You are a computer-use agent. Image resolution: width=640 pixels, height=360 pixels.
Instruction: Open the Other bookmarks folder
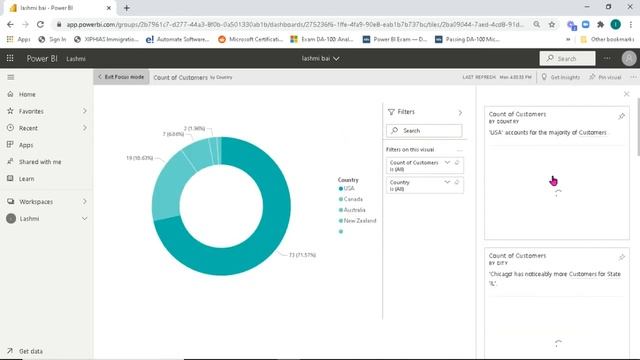[x=608, y=39]
